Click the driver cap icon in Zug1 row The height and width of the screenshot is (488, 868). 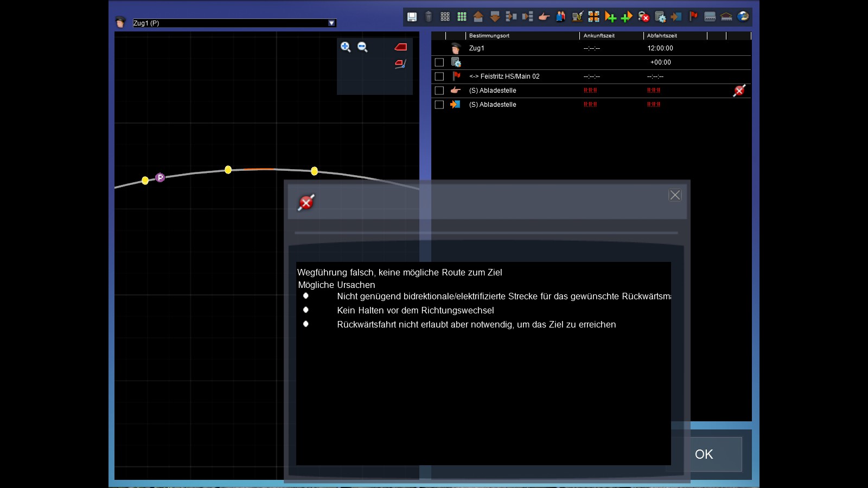click(456, 48)
